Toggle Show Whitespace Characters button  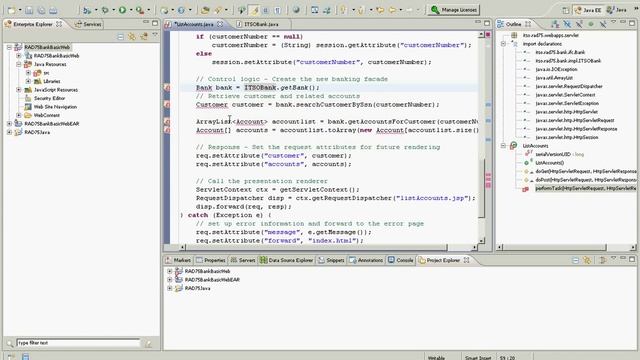(x=277, y=10)
